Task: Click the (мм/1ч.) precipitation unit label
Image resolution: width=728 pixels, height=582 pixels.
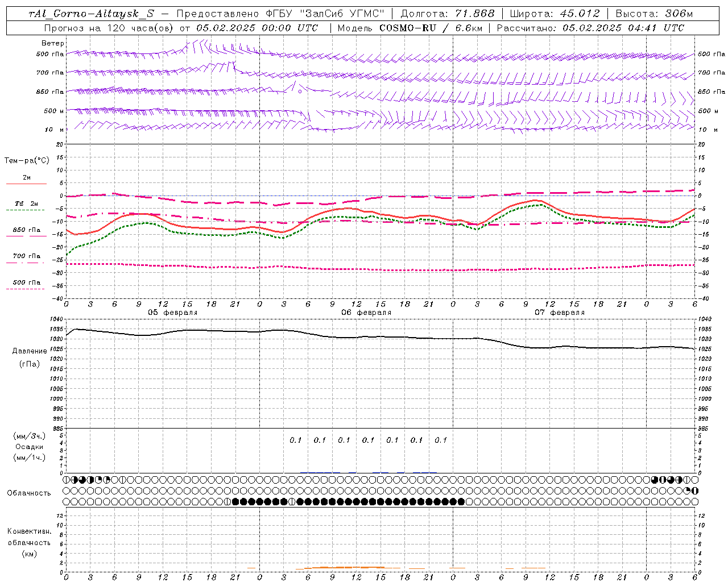Action: pos(30,458)
